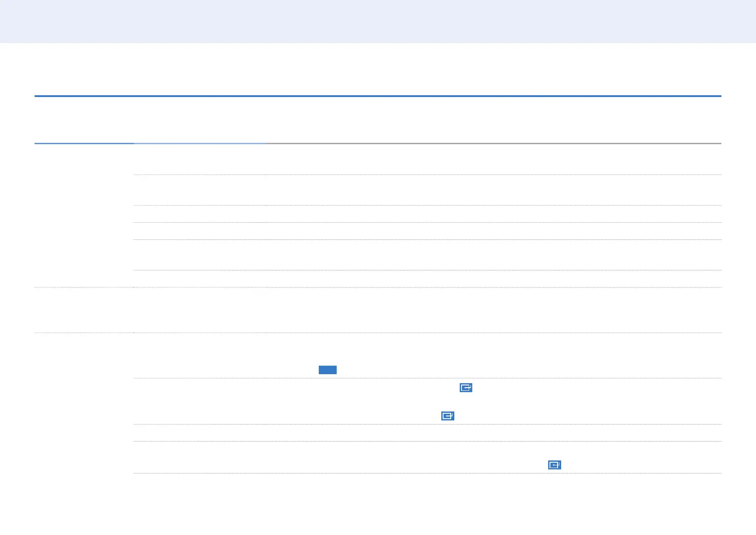
Task: Click the light blue tab underline segment
Action: tap(199, 143)
